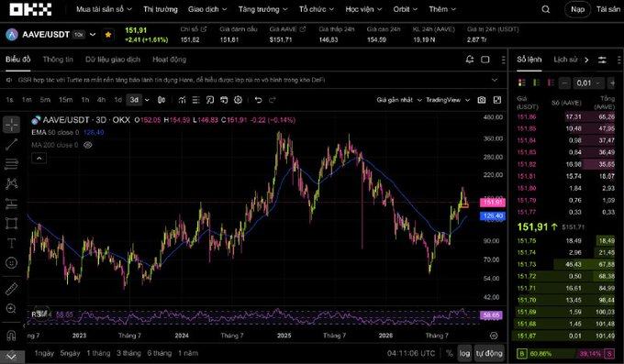Select the text annotation tool

point(12,243)
